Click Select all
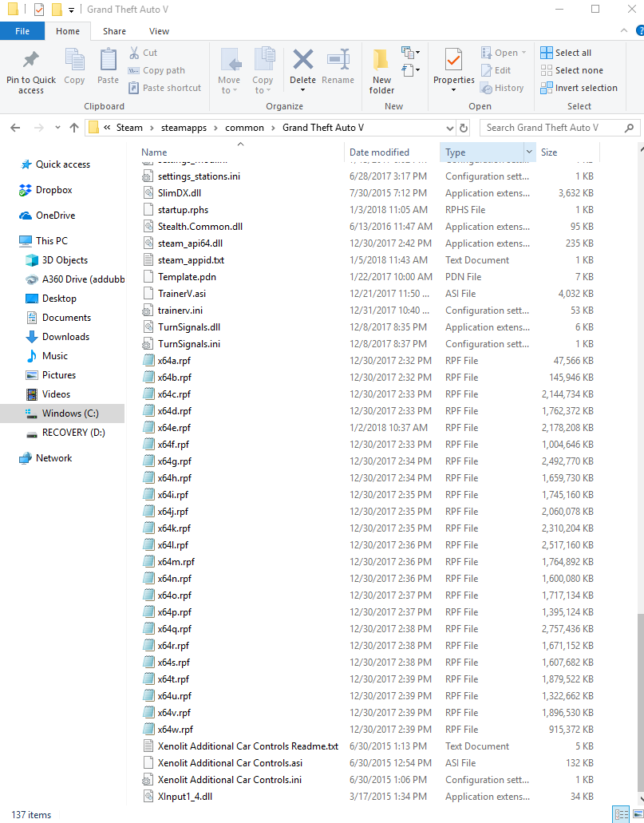 point(566,53)
